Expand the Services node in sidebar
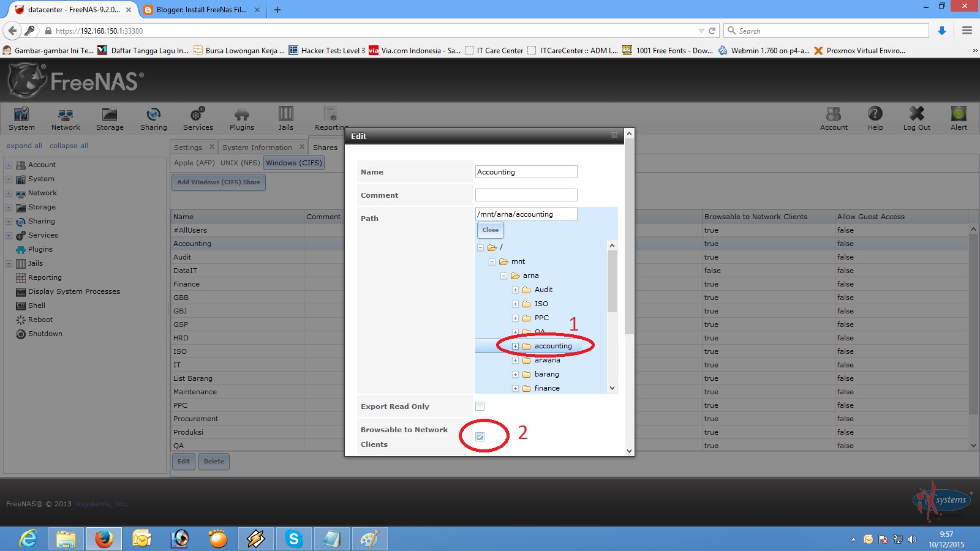Image resolution: width=980 pixels, height=551 pixels. tap(9, 235)
